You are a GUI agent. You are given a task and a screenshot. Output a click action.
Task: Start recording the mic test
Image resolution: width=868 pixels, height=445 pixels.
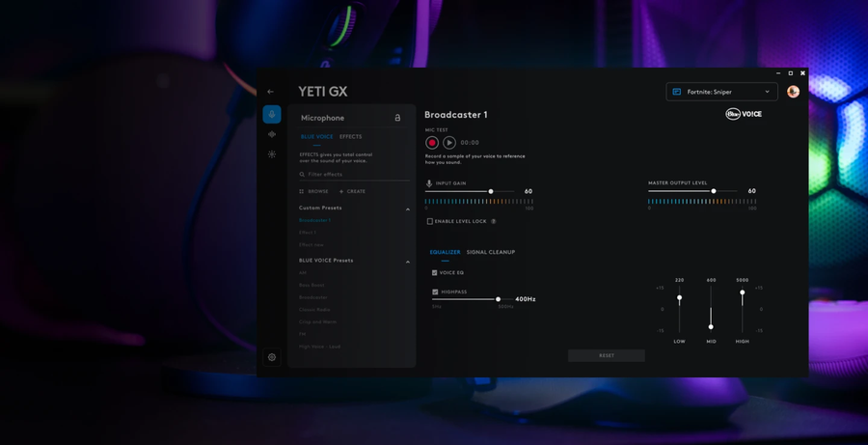[432, 143]
